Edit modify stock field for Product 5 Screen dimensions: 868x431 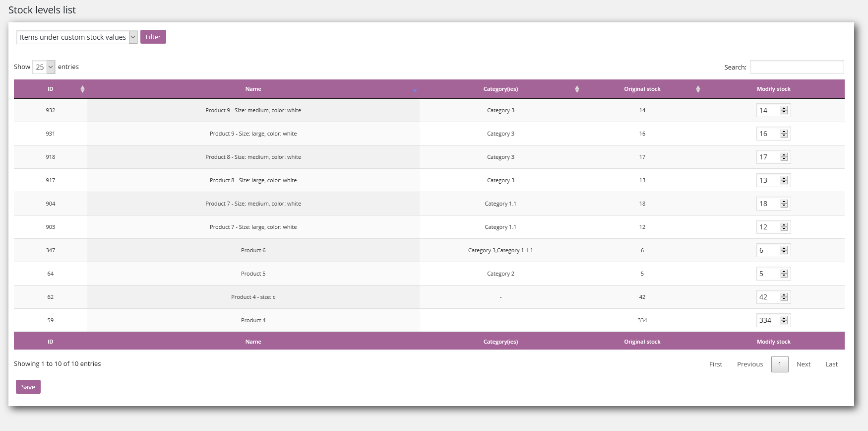point(773,274)
